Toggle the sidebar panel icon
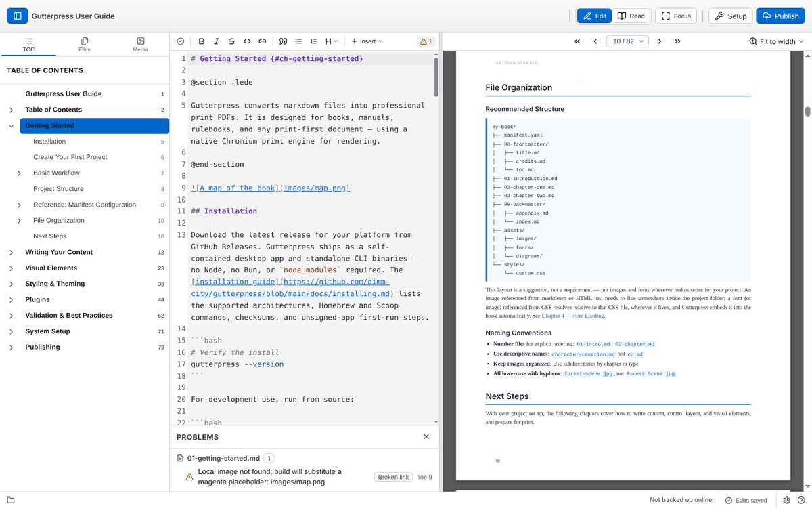The image size is (812, 508). tap(17, 16)
